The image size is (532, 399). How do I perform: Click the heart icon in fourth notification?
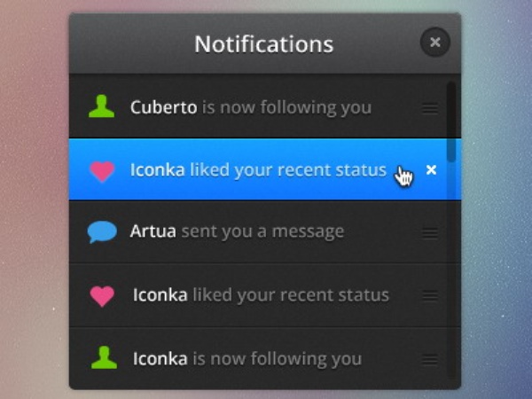click(x=102, y=295)
